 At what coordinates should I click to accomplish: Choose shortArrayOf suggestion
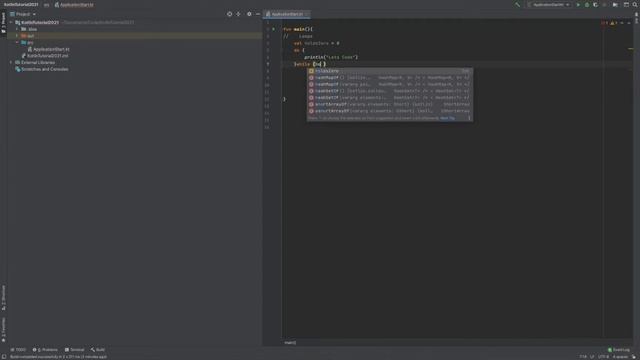[x=390, y=104]
